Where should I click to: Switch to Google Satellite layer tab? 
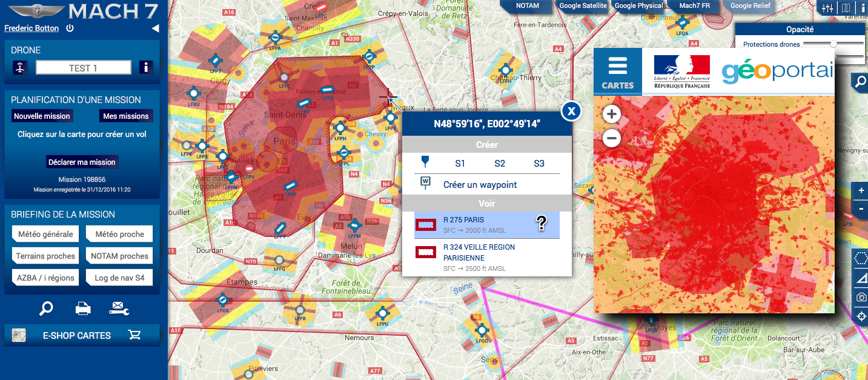(583, 6)
